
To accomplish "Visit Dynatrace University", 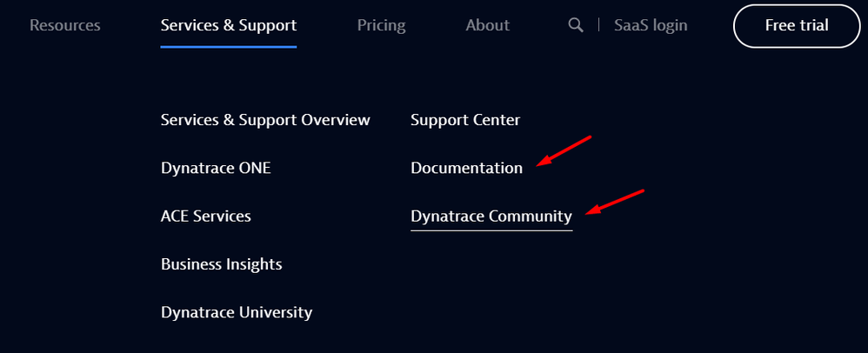I will point(237,311).
